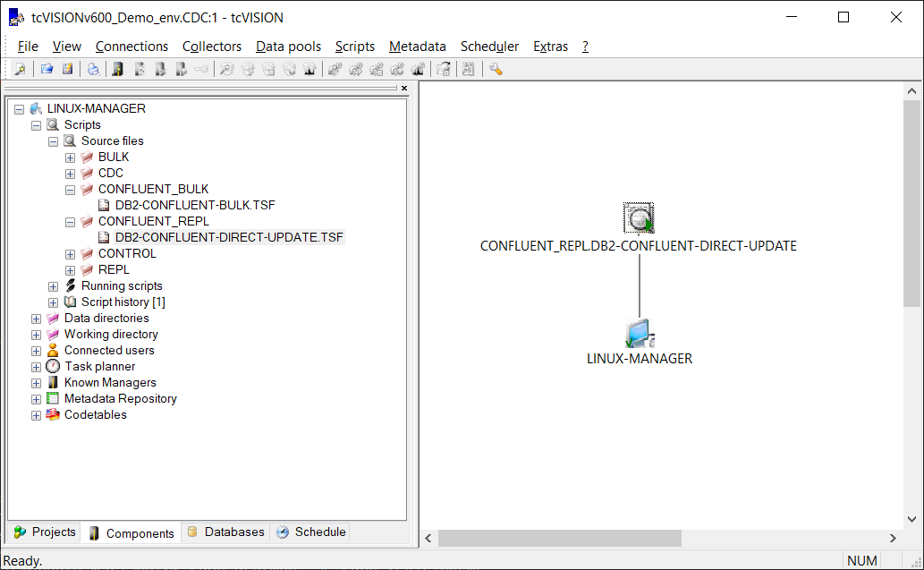Collapse the LINUX-MANAGER root node
This screenshot has height=570, width=924.
pyautogui.click(x=20, y=109)
